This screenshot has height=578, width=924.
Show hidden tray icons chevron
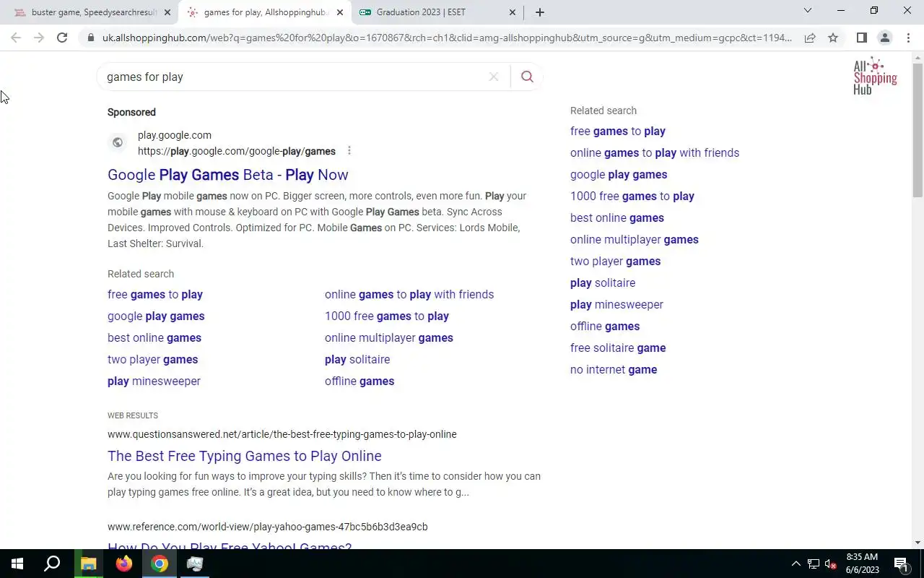[x=796, y=564]
